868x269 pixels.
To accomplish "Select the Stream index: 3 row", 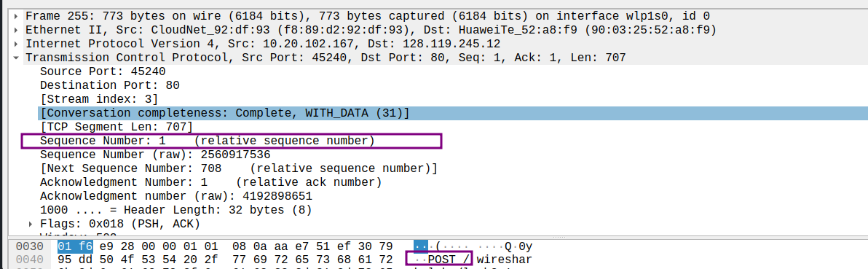I will pos(99,99).
